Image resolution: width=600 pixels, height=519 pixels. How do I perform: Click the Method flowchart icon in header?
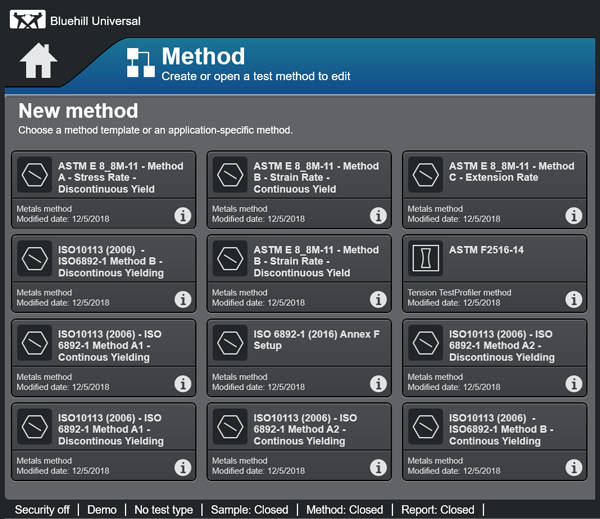click(x=141, y=63)
